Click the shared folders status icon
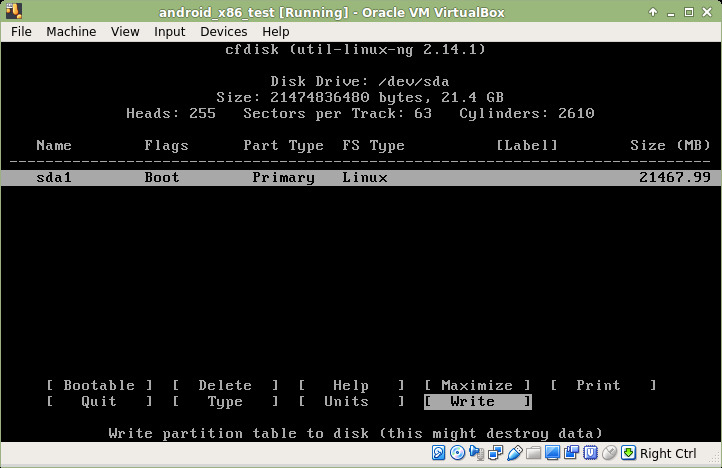The width and height of the screenshot is (722, 468). (533, 453)
